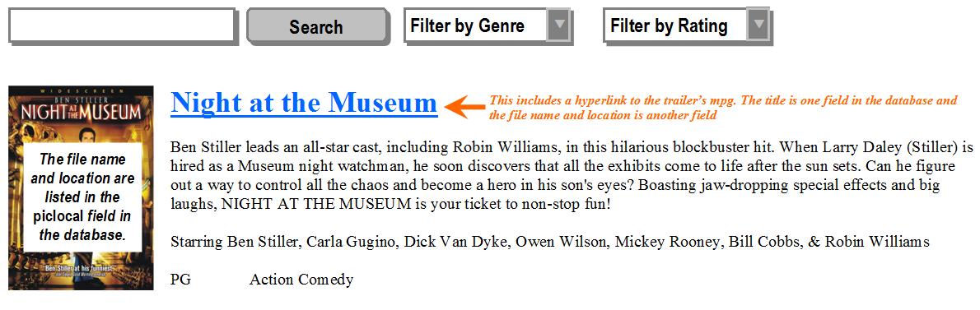Image resolution: width=980 pixels, height=310 pixels.
Task: Select the Filter by Rating combo box label
Action: [669, 26]
